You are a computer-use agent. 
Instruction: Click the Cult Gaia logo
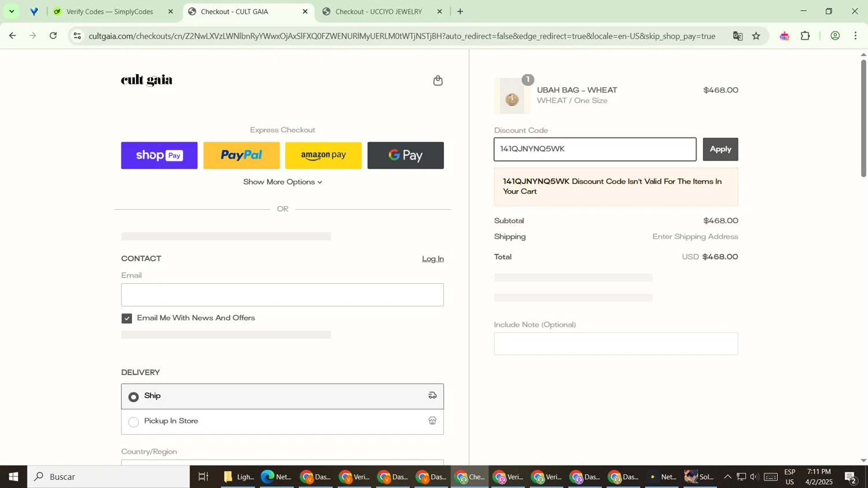pyautogui.click(x=146, y=80)
